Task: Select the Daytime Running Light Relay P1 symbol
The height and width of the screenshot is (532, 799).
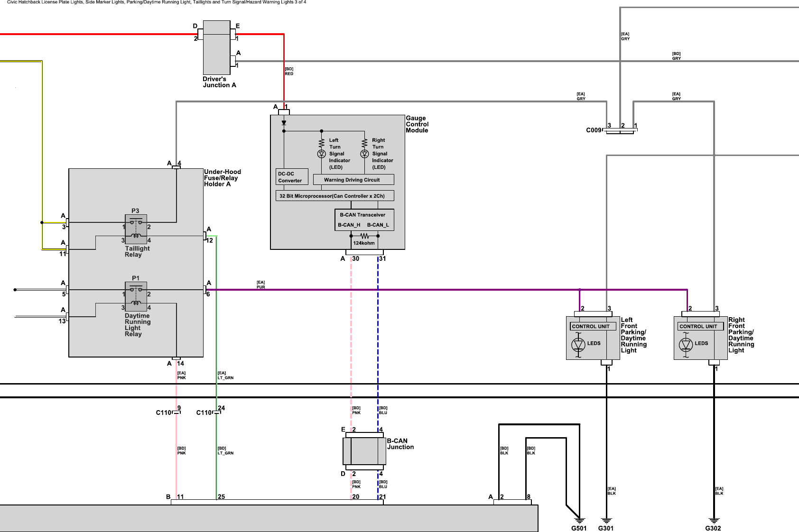Action: pyautogui.click(x=137, y=297)
